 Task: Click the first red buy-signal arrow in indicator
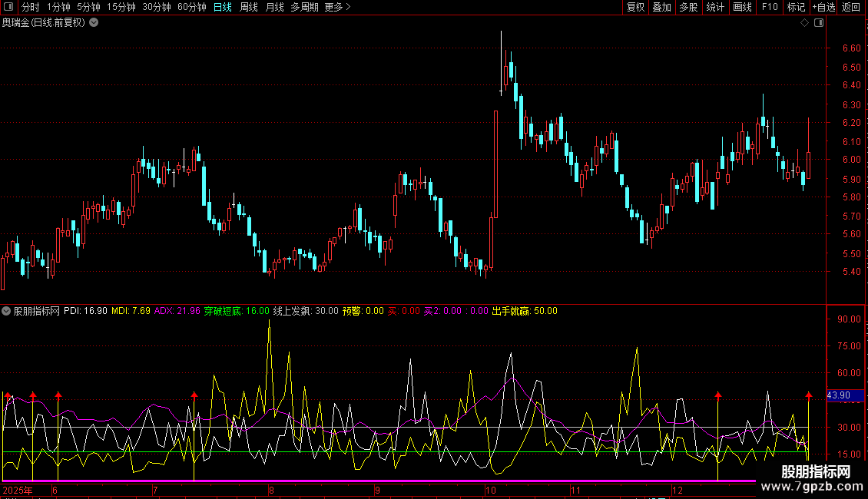pyautogui.click(x=8, y=395)
